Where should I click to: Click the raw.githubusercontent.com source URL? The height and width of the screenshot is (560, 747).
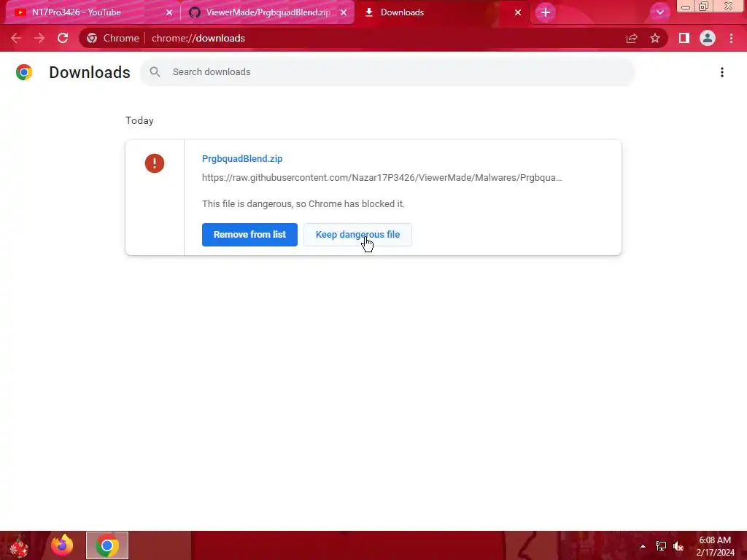[382, 178]
